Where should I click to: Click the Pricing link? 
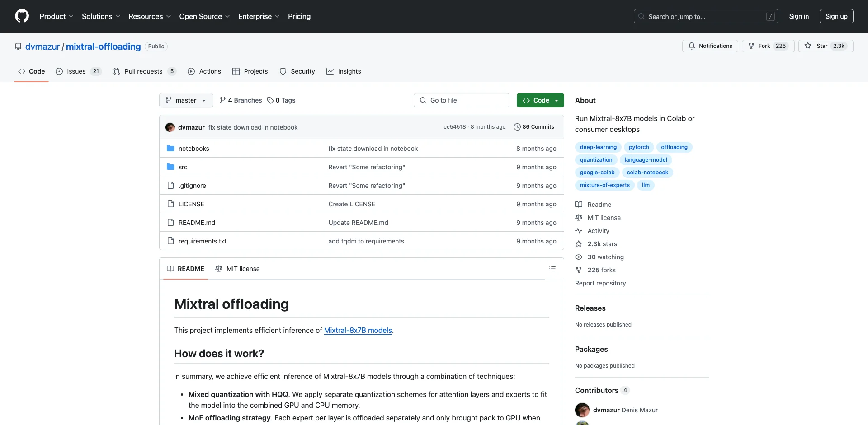[299, 16]
